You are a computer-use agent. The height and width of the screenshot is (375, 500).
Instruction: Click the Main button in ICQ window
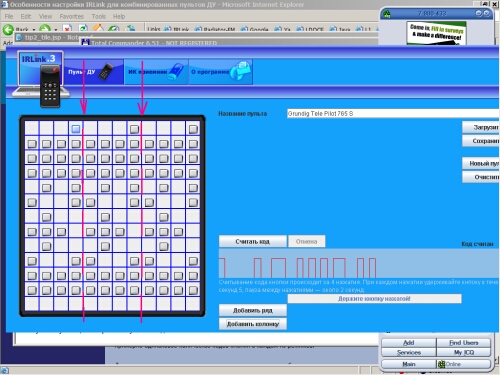click(409, 364)
